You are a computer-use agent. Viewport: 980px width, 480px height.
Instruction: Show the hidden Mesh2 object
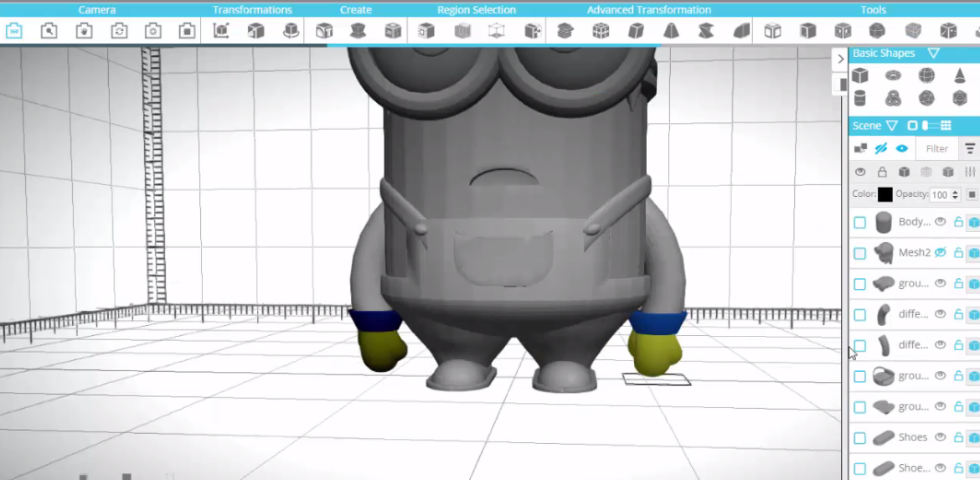click(x=940, y=252)
